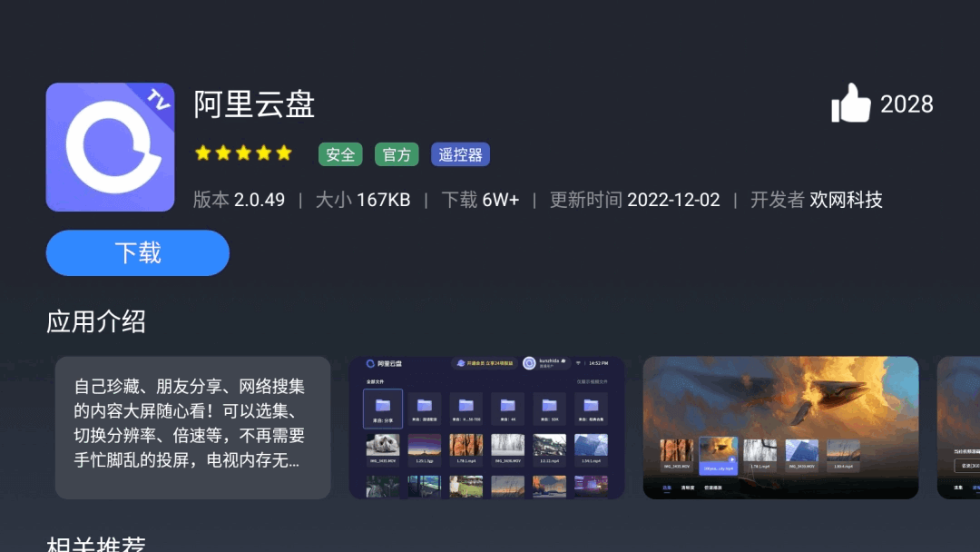Open the 阿里云盘 TV app icon

coord(110,147)
